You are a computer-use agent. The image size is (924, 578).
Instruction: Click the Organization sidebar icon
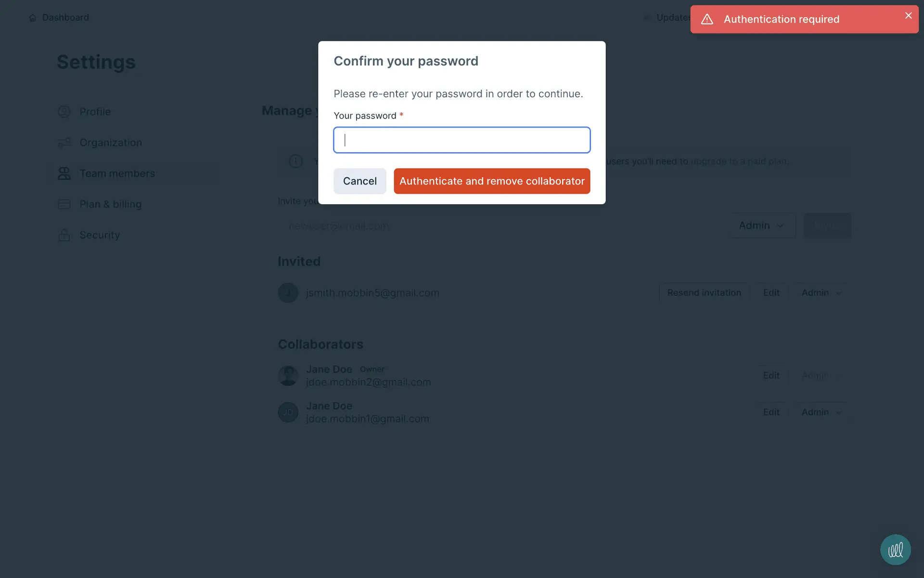64,143
